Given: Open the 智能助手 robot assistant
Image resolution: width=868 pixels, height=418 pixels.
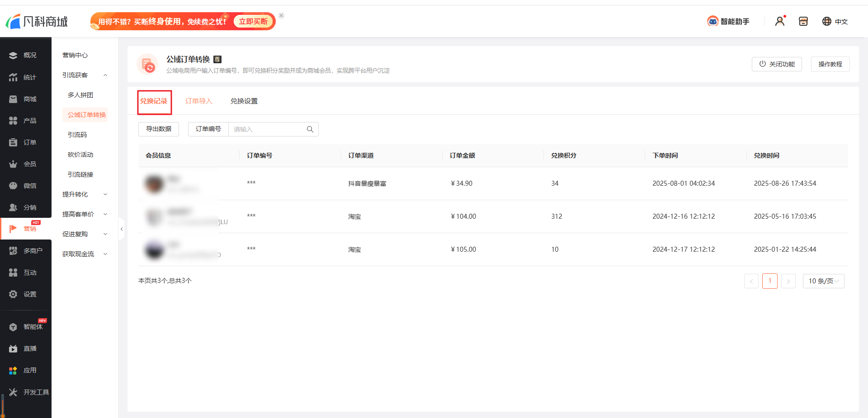Looking at the screenshot, I should (728, 21).
